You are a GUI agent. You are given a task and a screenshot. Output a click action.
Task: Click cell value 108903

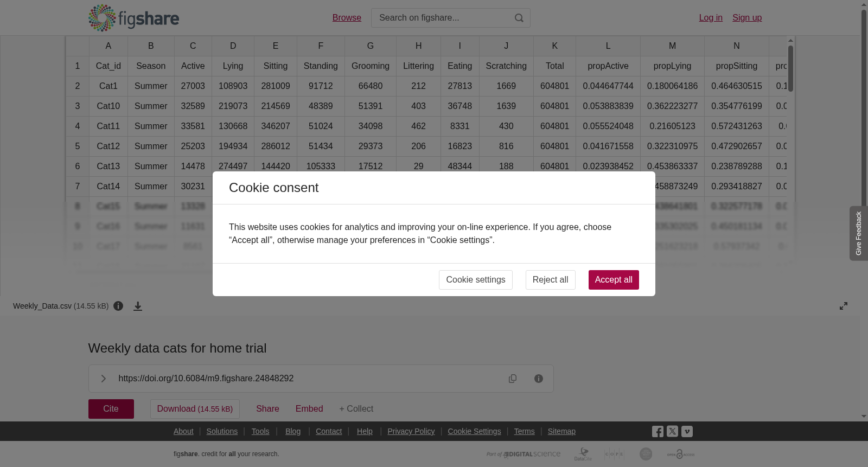pyautogui.click(x=233, y=86)
